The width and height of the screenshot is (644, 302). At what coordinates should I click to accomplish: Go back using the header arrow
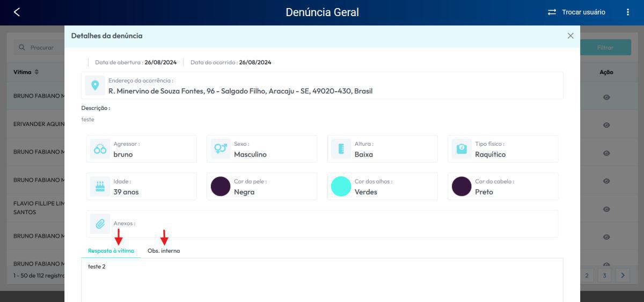(17, 12)
